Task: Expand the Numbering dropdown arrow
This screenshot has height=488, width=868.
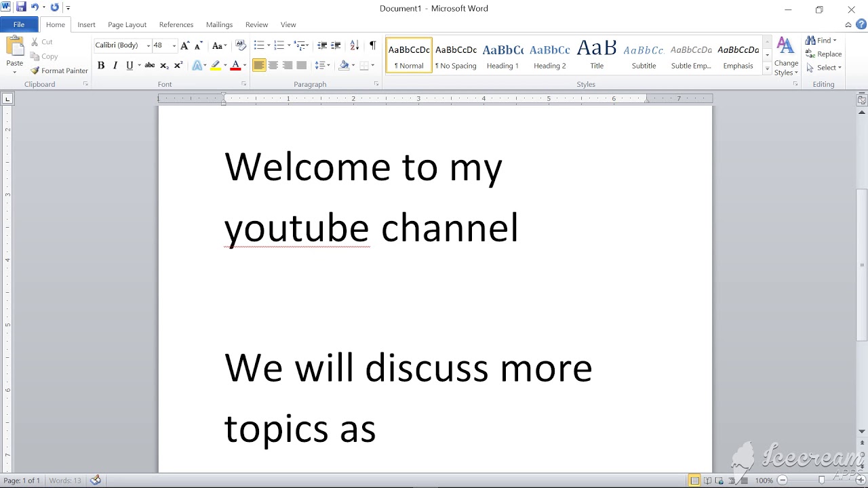Action: pyautogui.click(x=289, y=45)
